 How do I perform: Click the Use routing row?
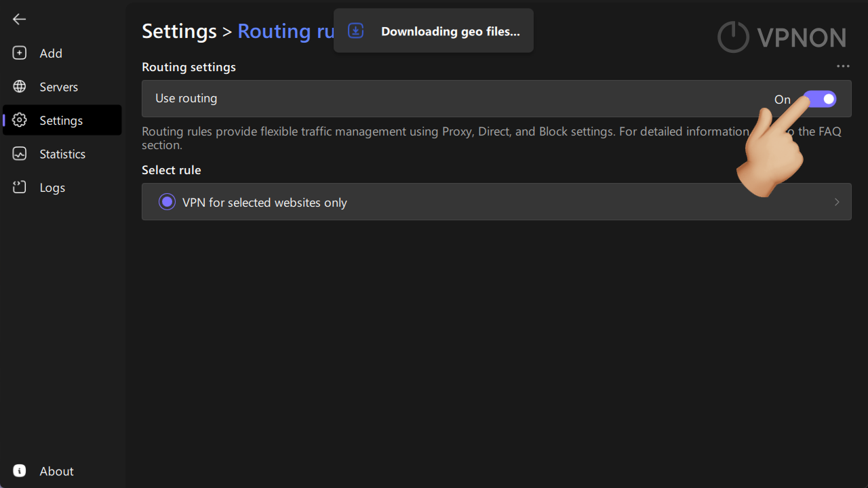click(407, 98)
